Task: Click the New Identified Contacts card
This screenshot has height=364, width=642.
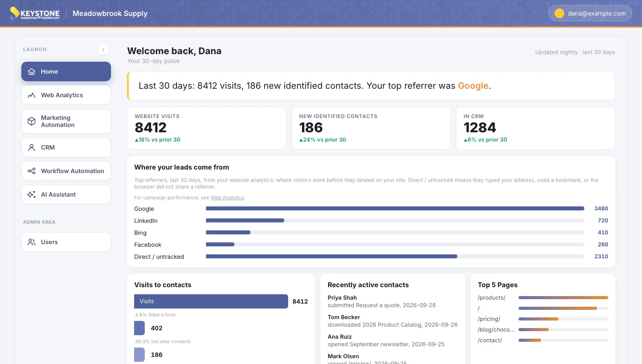Action: point(371,128)
